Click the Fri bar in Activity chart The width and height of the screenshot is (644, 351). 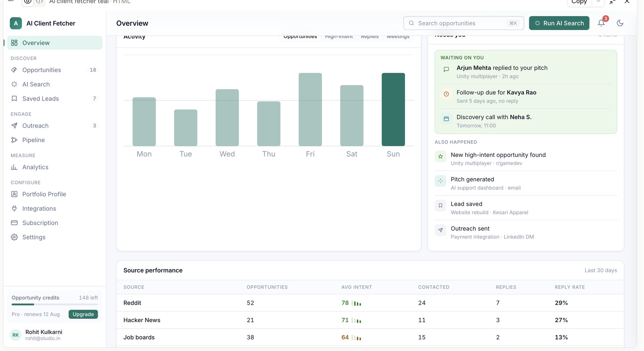tap(310, 110)
